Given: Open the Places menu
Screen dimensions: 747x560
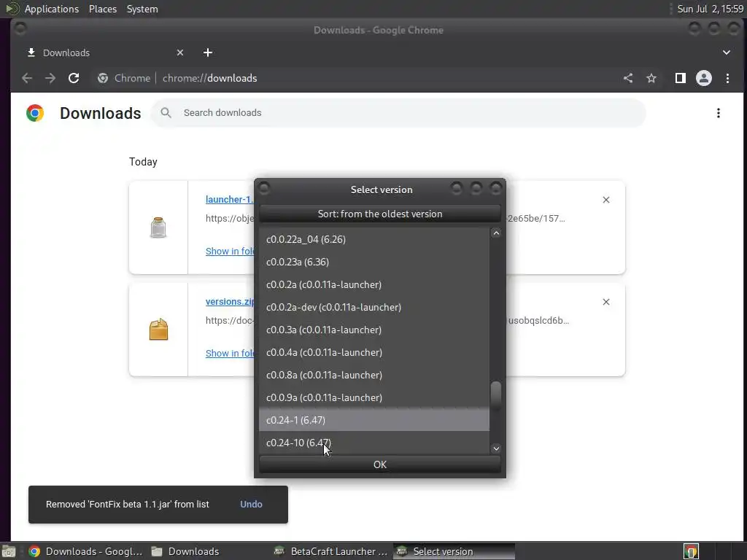Looking at the screenshot, I should pyautogui.click(x=102, y=9).
